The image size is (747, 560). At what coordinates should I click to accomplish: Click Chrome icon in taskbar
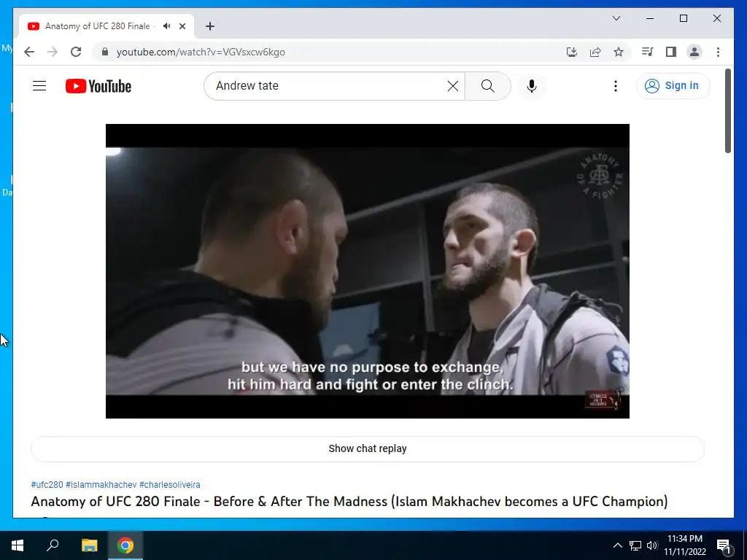click(x=125, y=545)
